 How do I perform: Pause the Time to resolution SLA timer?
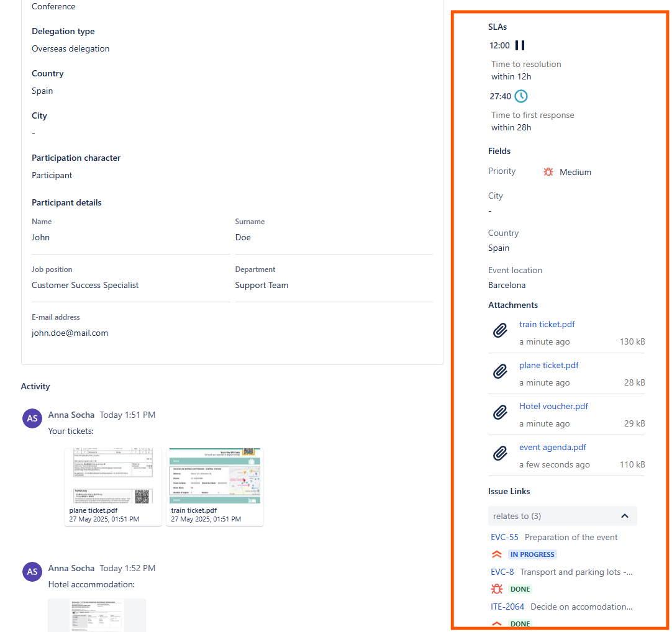click(x=519, y=45)
